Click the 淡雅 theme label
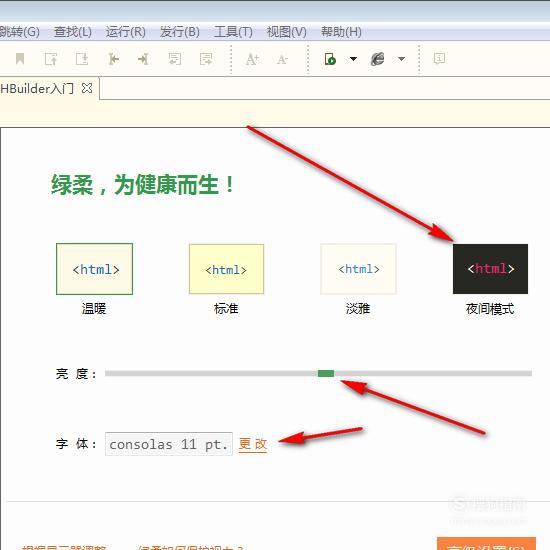This screenshot has width=550, height=550. click(358, 309)
